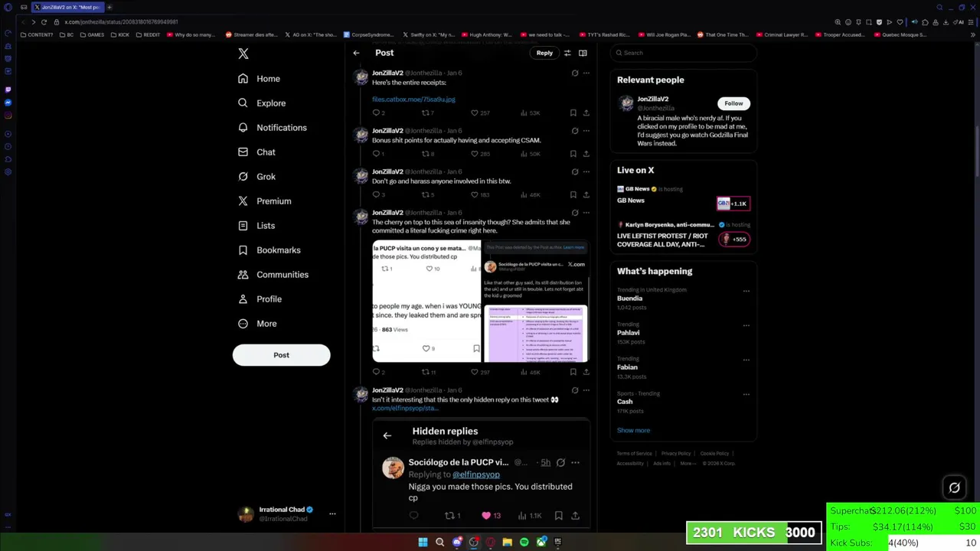Like the 'entire receipts' post
The width and height of the screenshot is (980, 551).
475,112
